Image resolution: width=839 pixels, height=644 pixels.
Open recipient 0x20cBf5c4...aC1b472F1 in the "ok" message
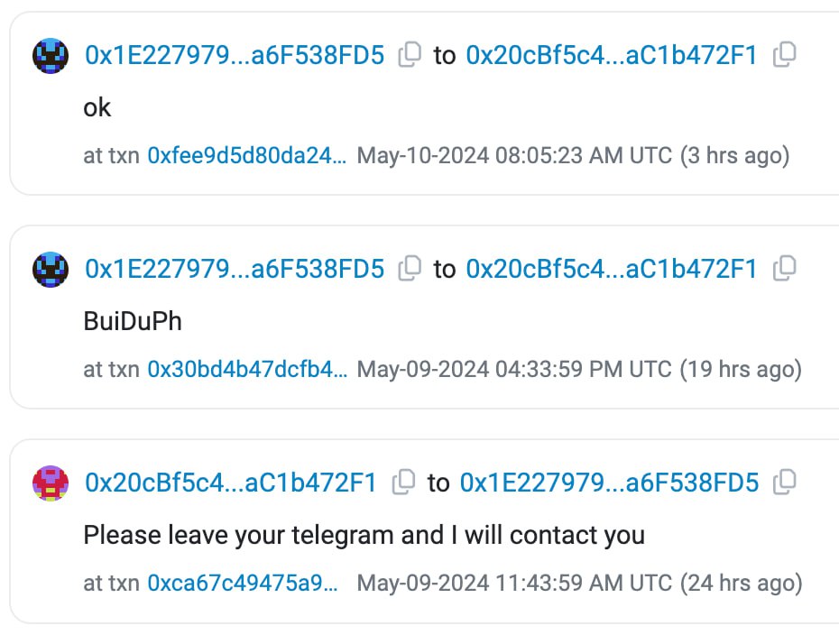pos(612,56)
